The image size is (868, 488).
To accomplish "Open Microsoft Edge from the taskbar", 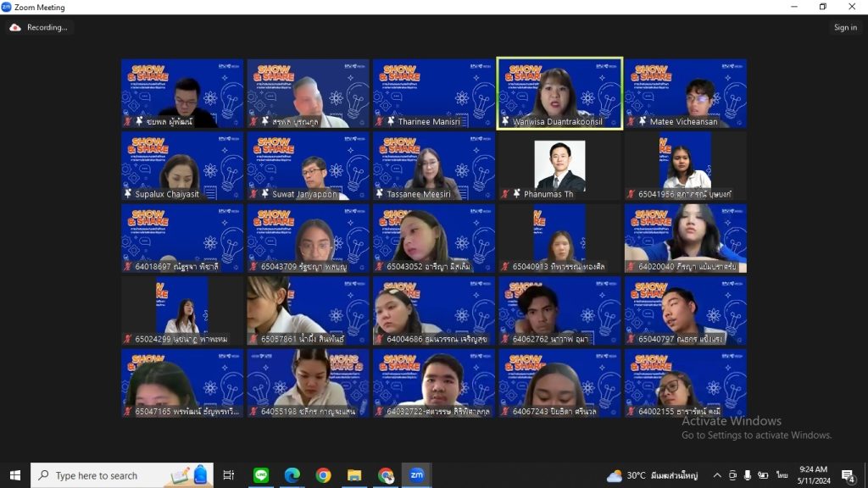I will pyautogui.click(x=292, y=475).
